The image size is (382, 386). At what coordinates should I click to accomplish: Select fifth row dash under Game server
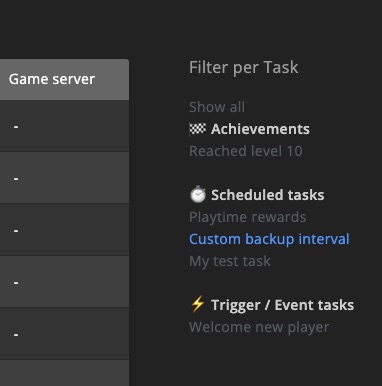(16, 334)
